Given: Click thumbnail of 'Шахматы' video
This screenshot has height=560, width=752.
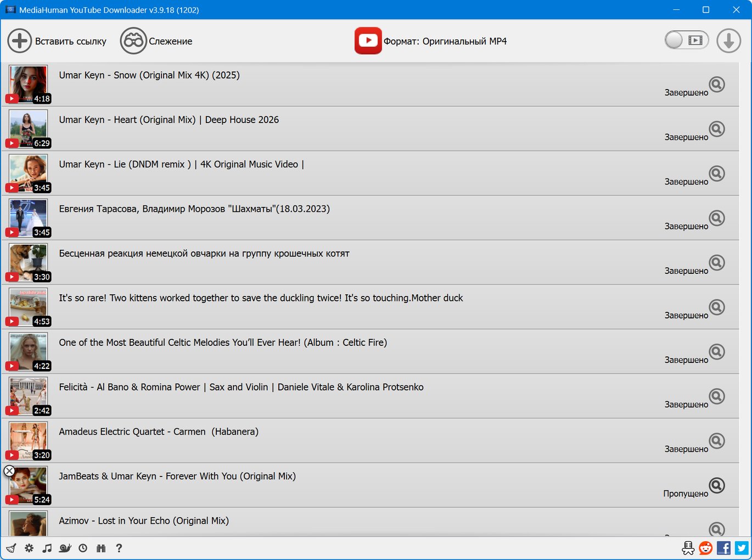Looking at the screenshot, I should (29, 218).
